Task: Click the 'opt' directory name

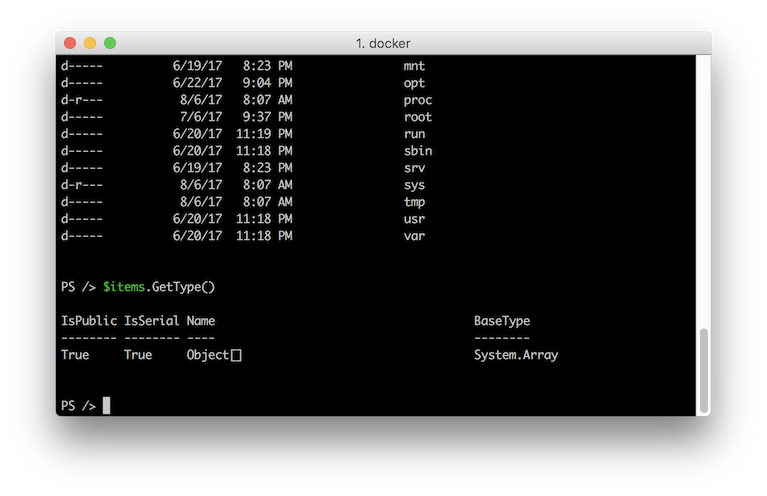Action: pos(414,83)
